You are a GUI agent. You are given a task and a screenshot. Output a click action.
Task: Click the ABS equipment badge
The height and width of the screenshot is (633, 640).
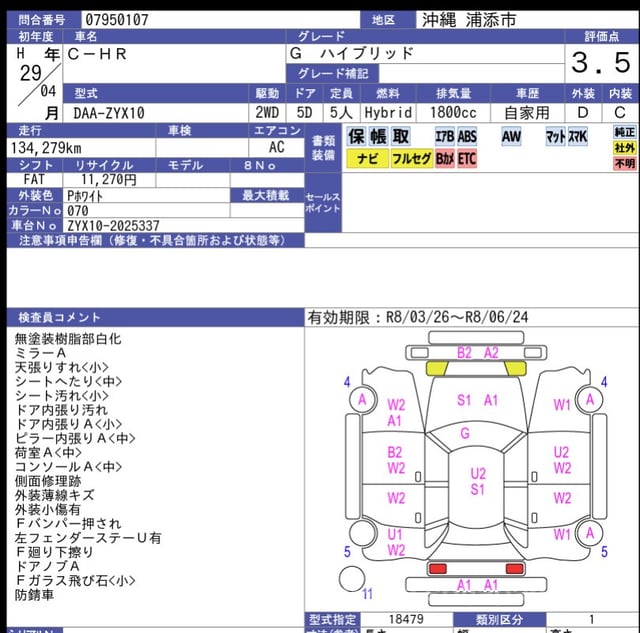[467, 136]
